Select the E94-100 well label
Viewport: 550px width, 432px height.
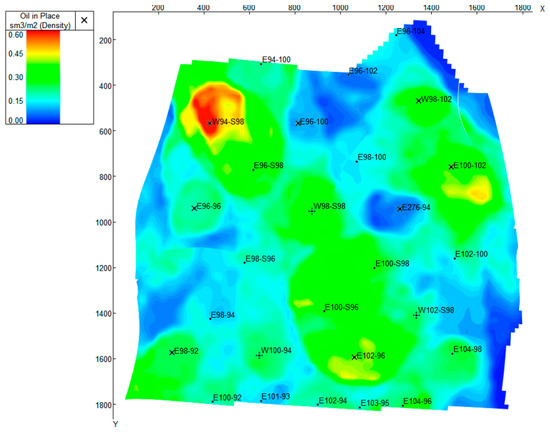tap(276, 60)
